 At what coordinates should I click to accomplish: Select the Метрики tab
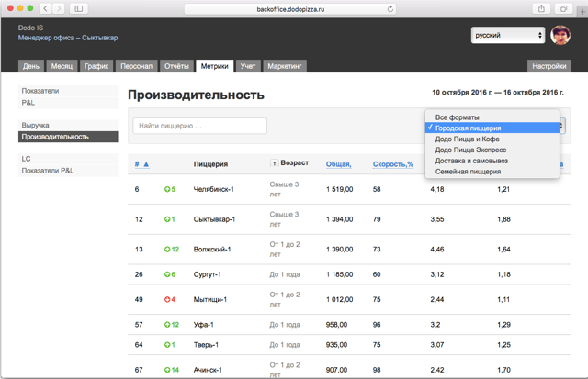pos(214,66)
